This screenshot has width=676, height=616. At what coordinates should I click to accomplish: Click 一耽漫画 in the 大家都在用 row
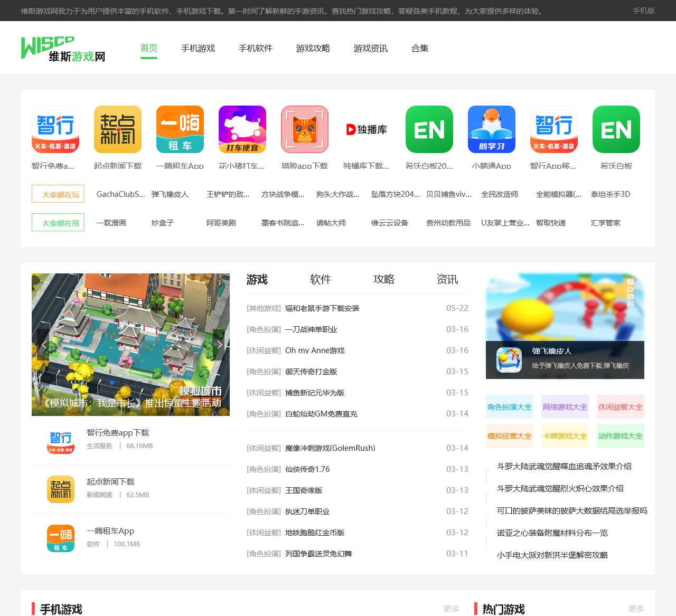click(111, 223)
